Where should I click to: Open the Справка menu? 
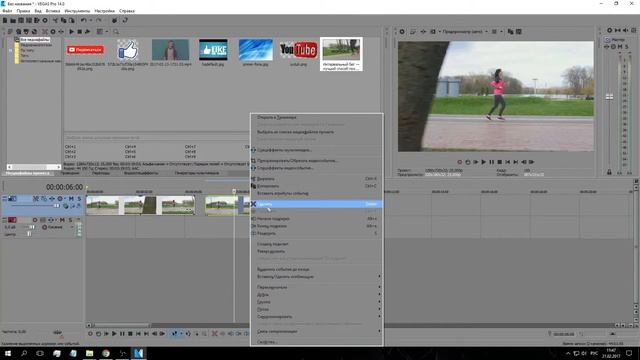[x=127, y=11]
